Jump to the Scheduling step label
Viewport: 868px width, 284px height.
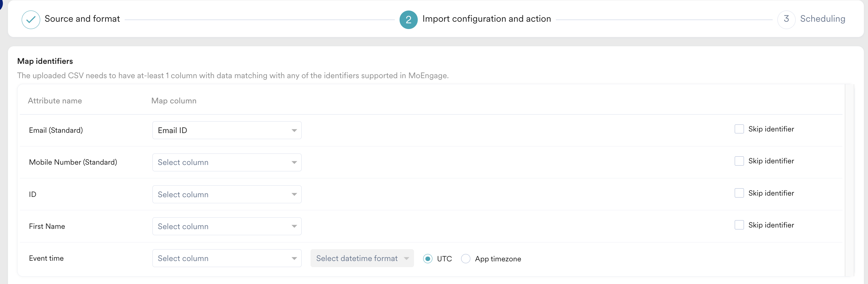pyautogui.click(x=822, y=19)
